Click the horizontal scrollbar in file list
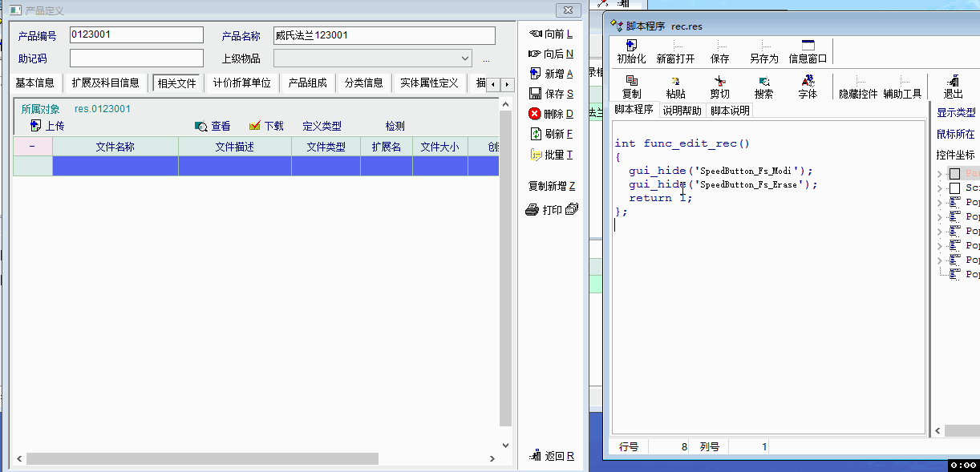This screenshot has width=980, height=472. [x=200, y=459]
